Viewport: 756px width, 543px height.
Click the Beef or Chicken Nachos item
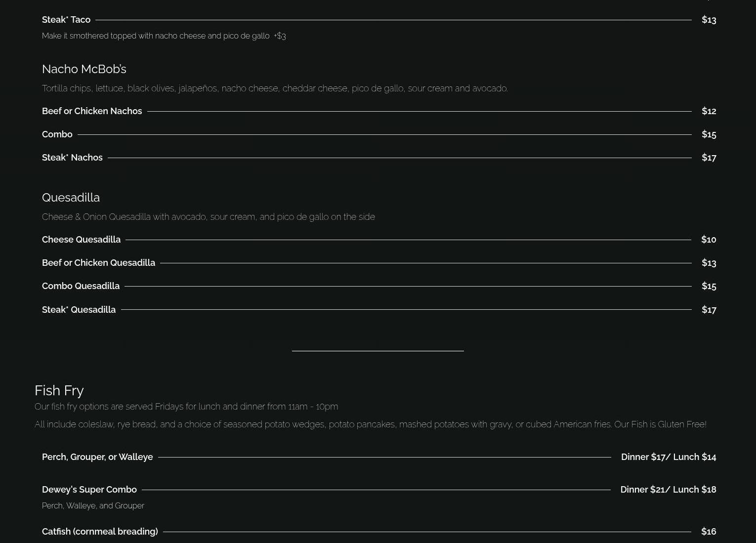pyautogui.click(x=92, y=111)
